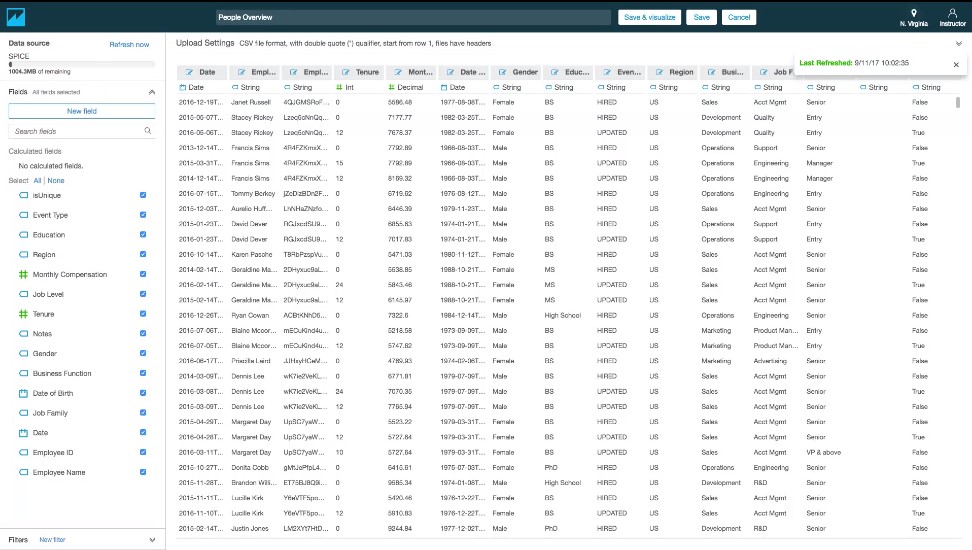
Task: Uncheck the isUnique field checkbox
Action: 143,195
